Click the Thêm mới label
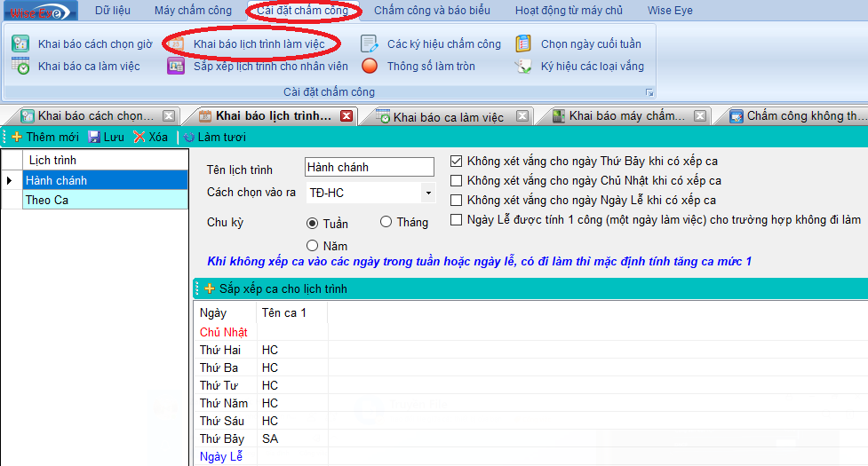Image resolution: width=868 pixels, height=466 pixels. coord(52,137)
